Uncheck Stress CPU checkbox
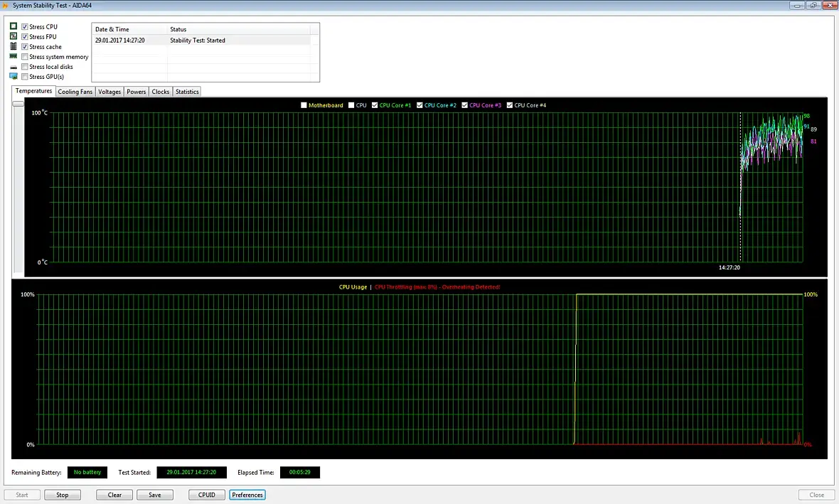The image size is (839, 504). click(25, 27)
